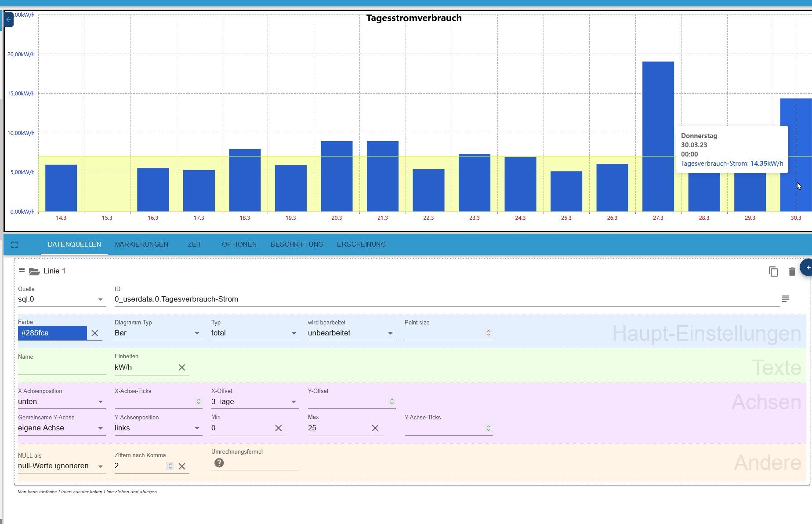Clear the Einheiten kW/h field
The width and height of the screenshot is (812, 524).
[x=181, y=368]
